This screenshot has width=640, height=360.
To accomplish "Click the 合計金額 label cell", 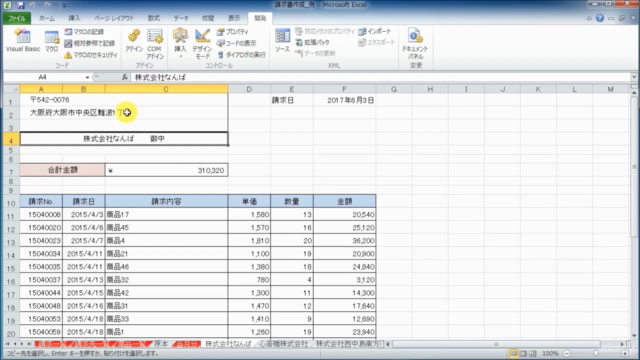I will click(62, 170).
